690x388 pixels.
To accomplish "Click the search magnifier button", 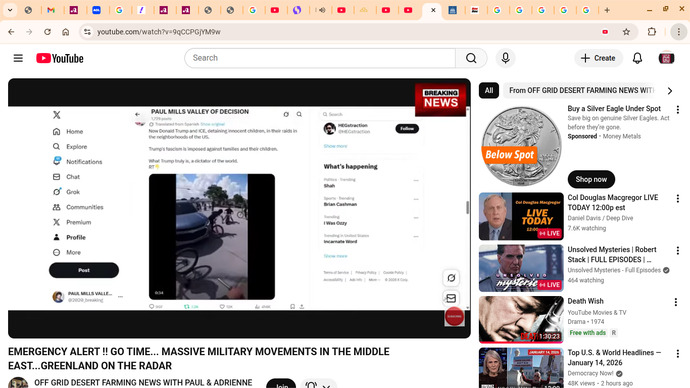I will [471, 58].
